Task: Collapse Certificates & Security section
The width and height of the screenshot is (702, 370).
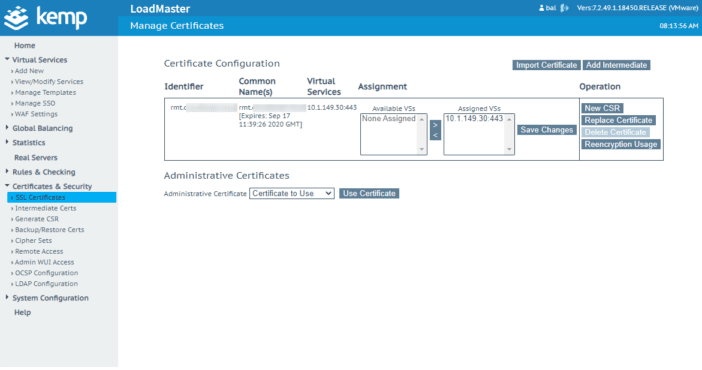Action: (x=52, y=186)
